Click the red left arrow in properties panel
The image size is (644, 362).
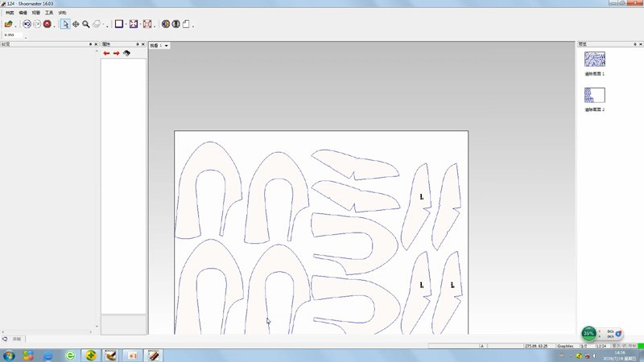point(106,53)
